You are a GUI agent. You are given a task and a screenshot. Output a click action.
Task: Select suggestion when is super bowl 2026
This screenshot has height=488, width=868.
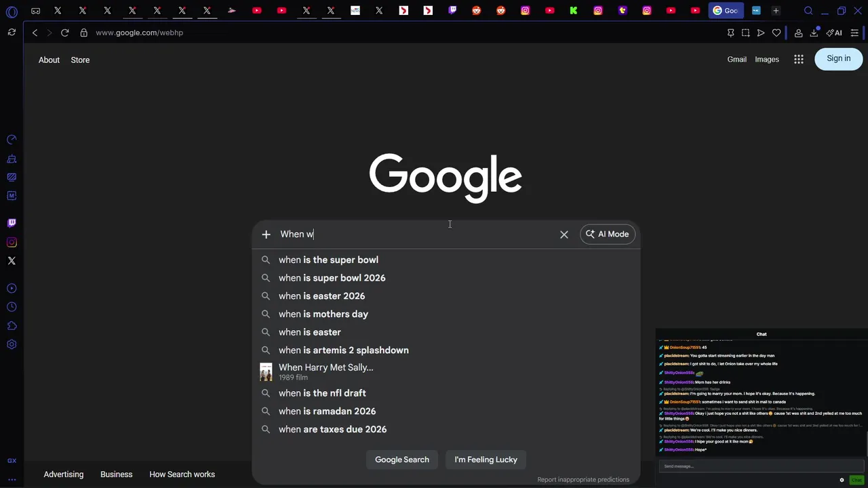click(x=446, y=278)
